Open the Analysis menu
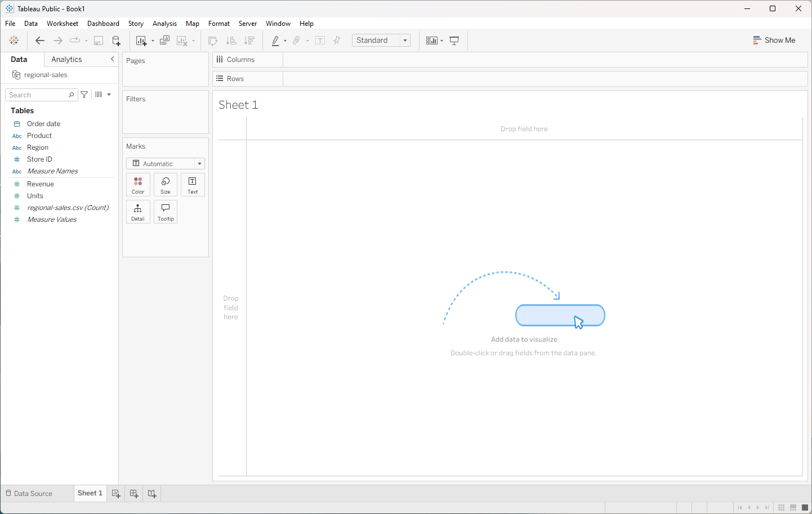Screen dimensions: 812x514 click(164, 24)
